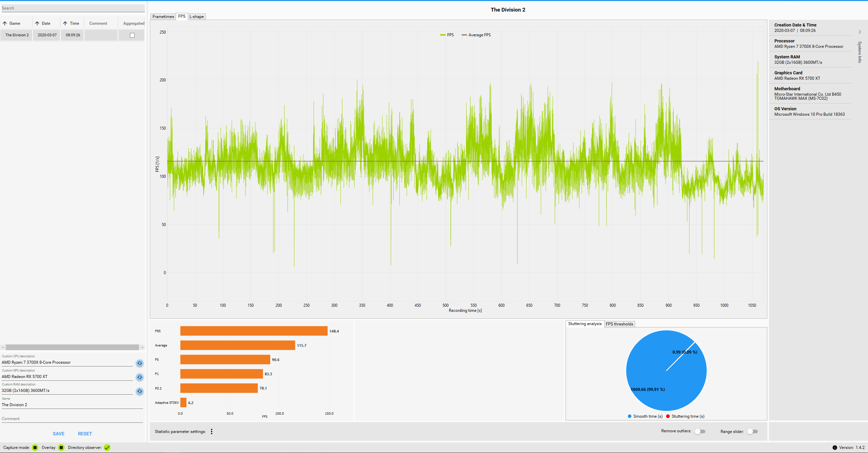868x453 pixels.
Task: Open the FPS thresholds tab
Action: 619,324
